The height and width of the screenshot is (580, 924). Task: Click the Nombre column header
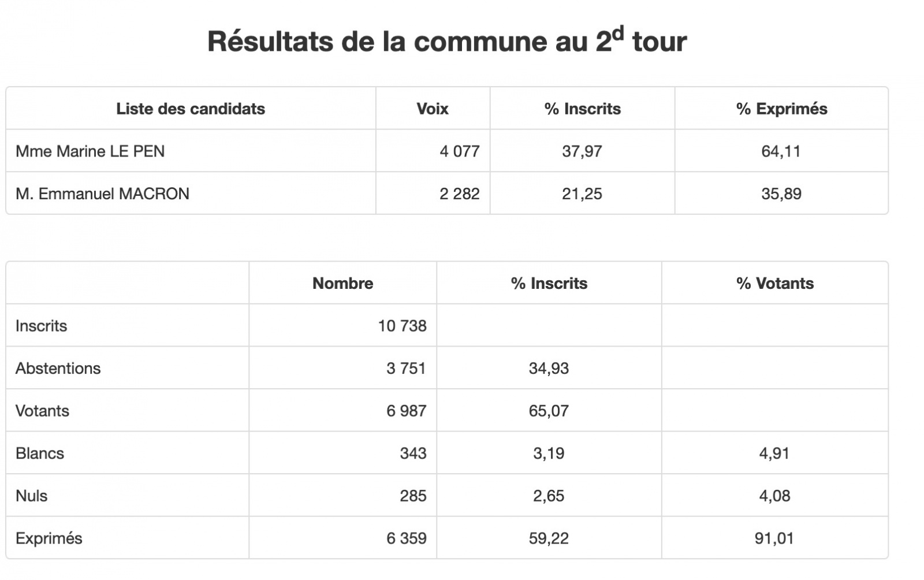[x=343, y=283]
